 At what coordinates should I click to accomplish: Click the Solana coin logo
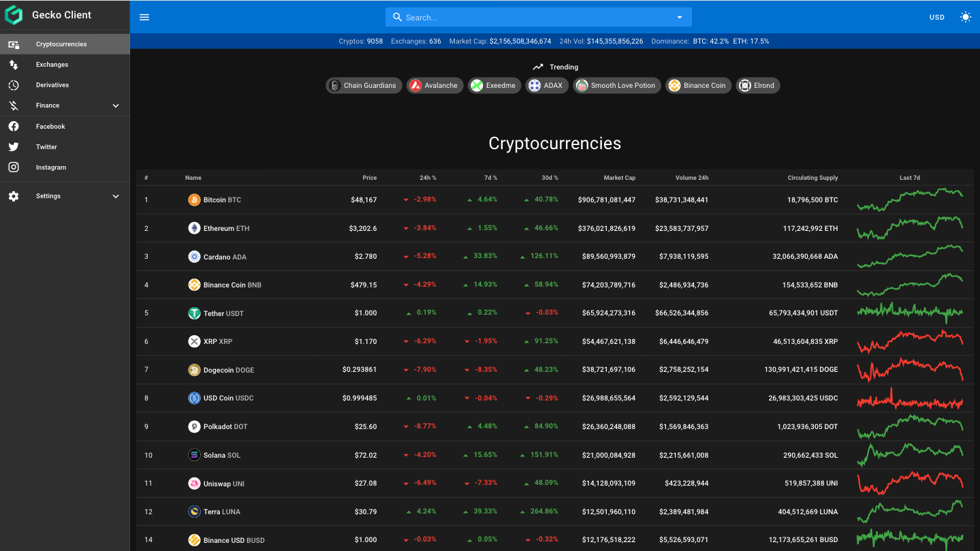click(x=194, y=455)
